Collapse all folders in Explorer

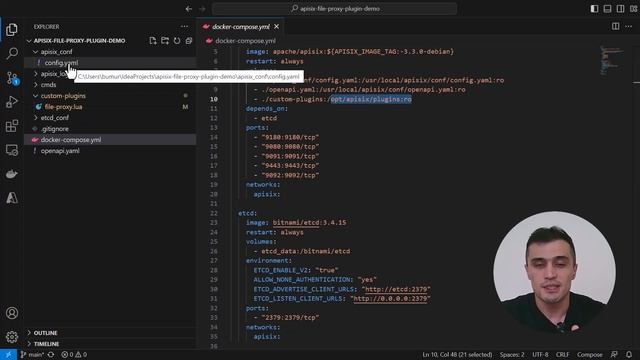point(189,41)
